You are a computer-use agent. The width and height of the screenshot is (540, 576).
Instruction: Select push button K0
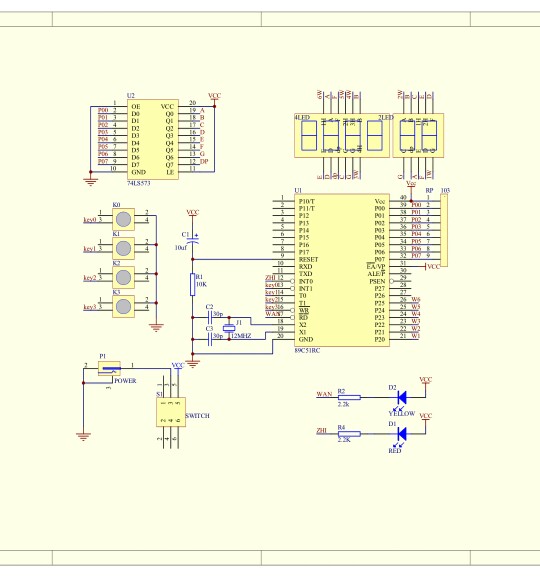(x=123, y=219)
